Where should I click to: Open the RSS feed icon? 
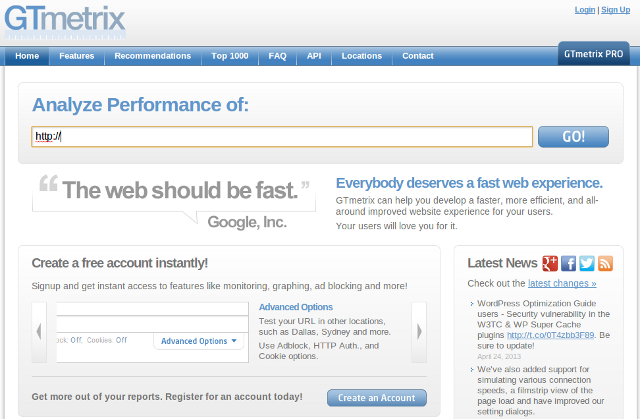point(605,263)
